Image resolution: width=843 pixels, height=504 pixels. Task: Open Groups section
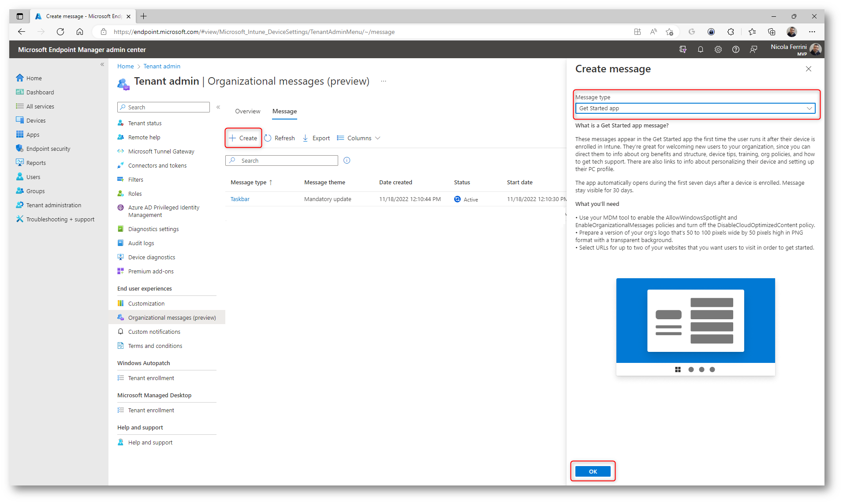click(30, 191)
